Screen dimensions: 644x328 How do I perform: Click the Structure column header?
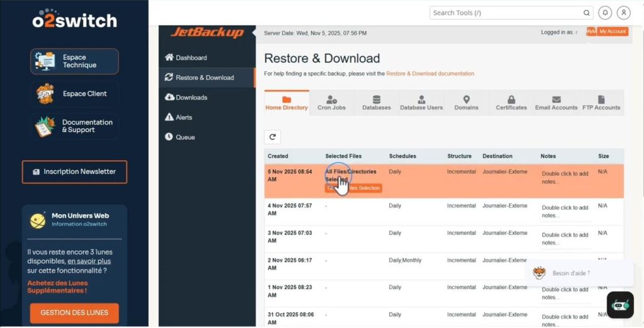(459, 156)
